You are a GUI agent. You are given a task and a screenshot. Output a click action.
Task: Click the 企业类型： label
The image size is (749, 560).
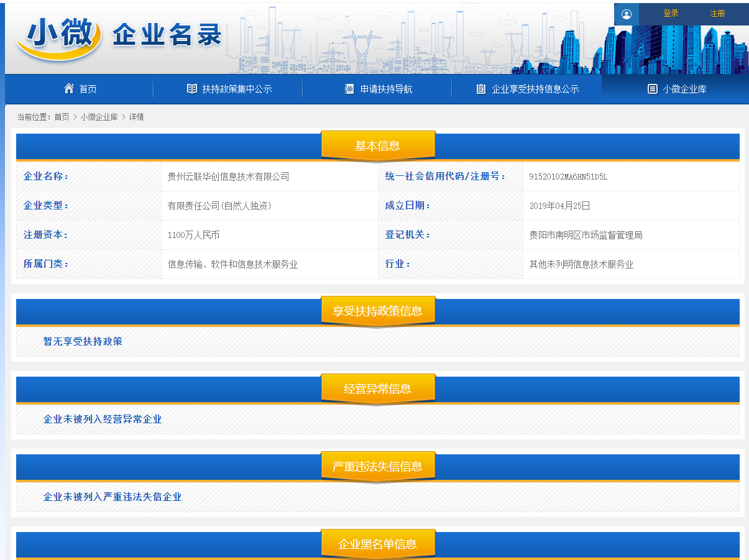pyautogui.click(x=46, y=206)
